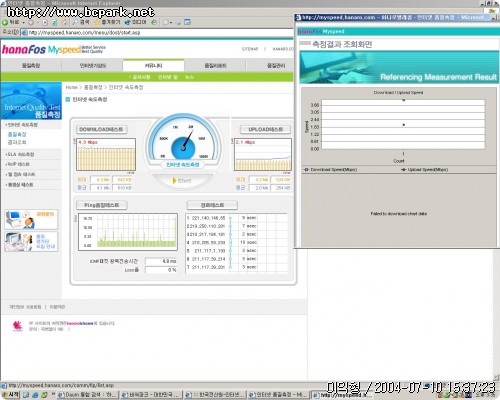500x400 pixels.
Task: Click the DOWNLOAD테스트 button
Action: click(101, 129)
